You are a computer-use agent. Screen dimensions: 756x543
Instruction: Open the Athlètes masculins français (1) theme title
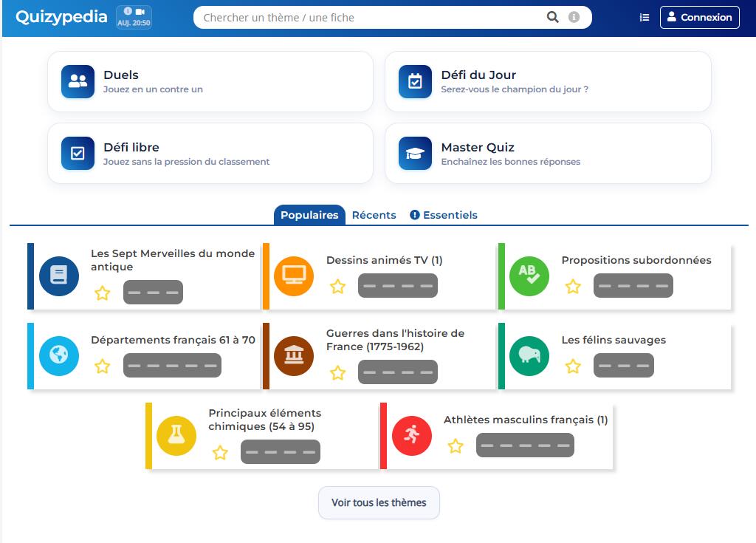pyautogui.click(x=526, y=420)
